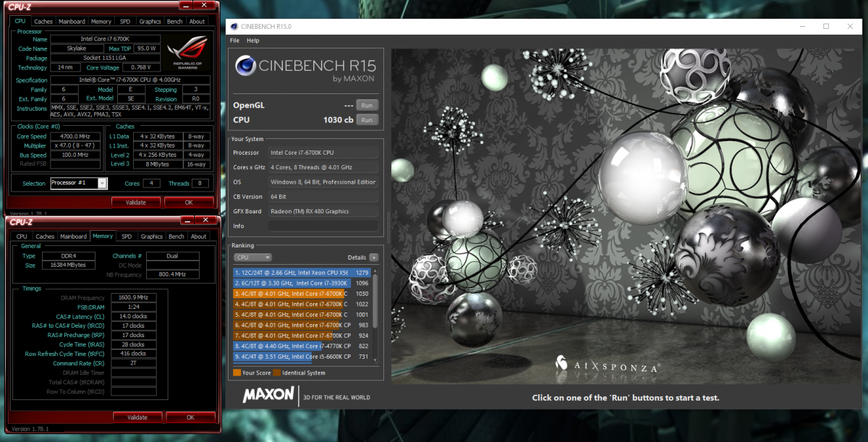Image resolution: width=868 pixels, height=442 pixels.
Task: Click the processor name 'Intel Core i7 6700K'
Action: 106,39
